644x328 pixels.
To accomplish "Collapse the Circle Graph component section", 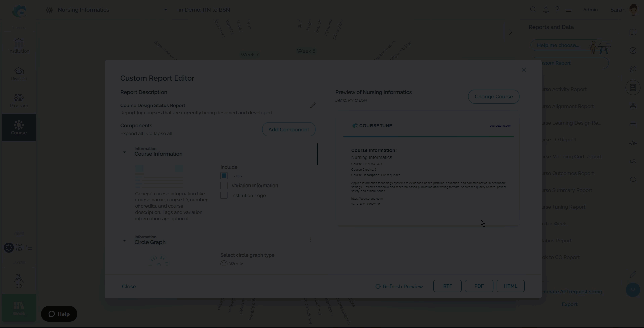I will click(x=124, y=241).
